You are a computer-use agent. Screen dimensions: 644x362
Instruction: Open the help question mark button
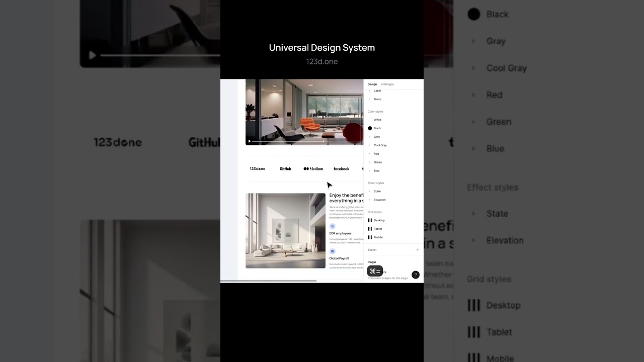click(x=416, y=275)
